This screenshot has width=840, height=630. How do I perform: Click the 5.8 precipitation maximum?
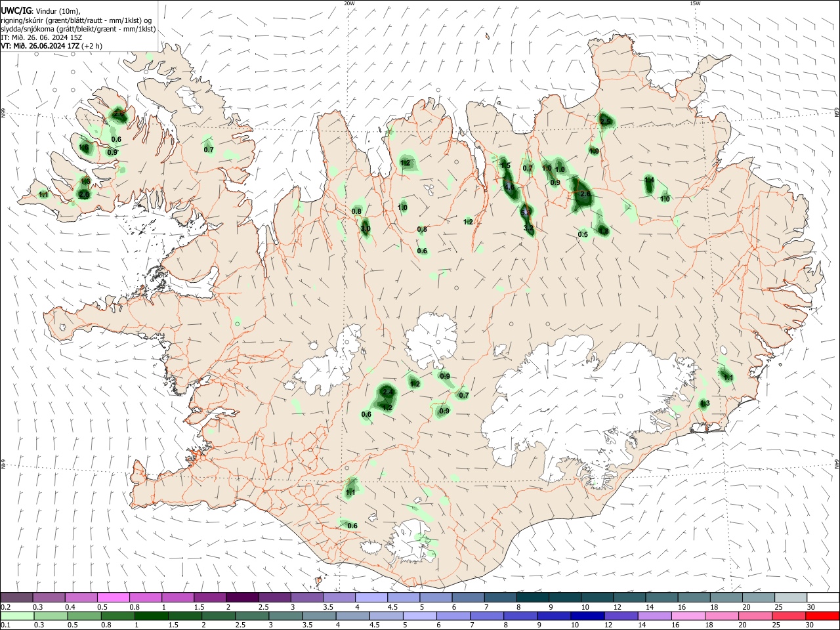tap(526, 213)
